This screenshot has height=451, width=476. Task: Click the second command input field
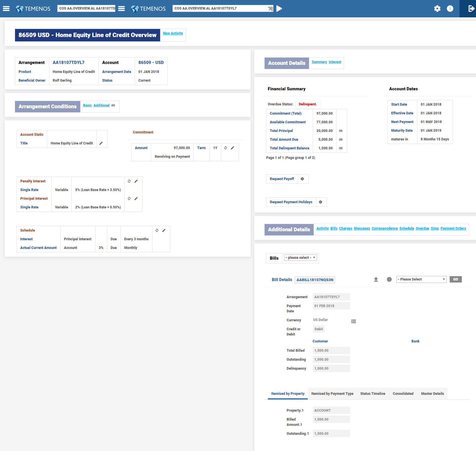[220, 8]
